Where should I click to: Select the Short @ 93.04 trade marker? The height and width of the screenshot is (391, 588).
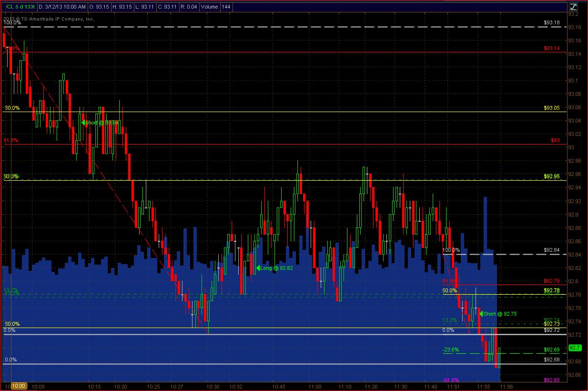100,123
